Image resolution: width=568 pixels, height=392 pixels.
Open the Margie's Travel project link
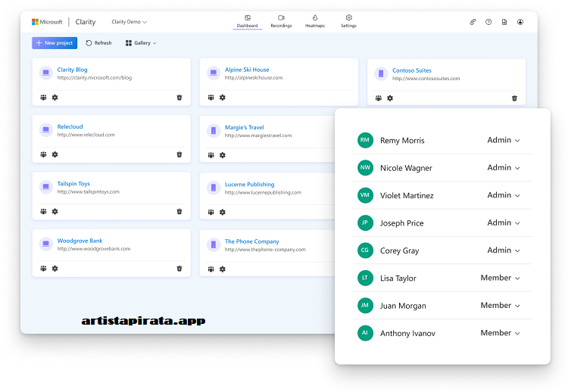(x=244, y=127)
